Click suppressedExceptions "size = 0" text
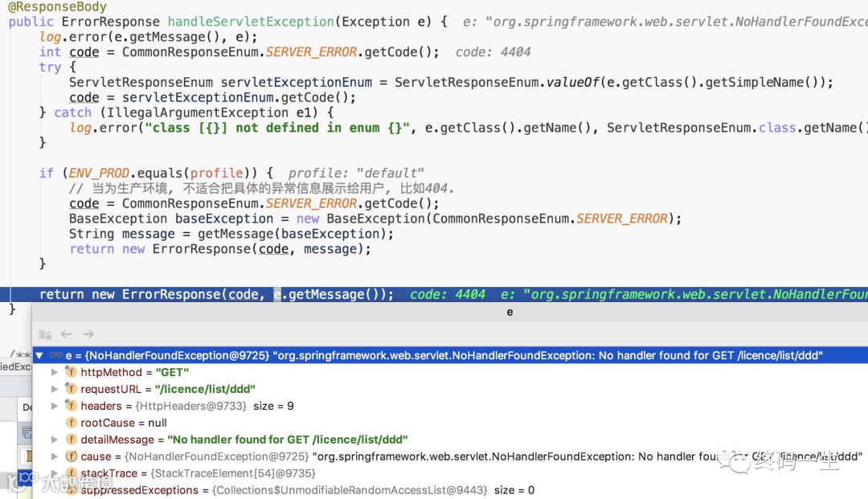Image resolution: width=868 pixels, height=499 pixels. (x=514, y=490)
